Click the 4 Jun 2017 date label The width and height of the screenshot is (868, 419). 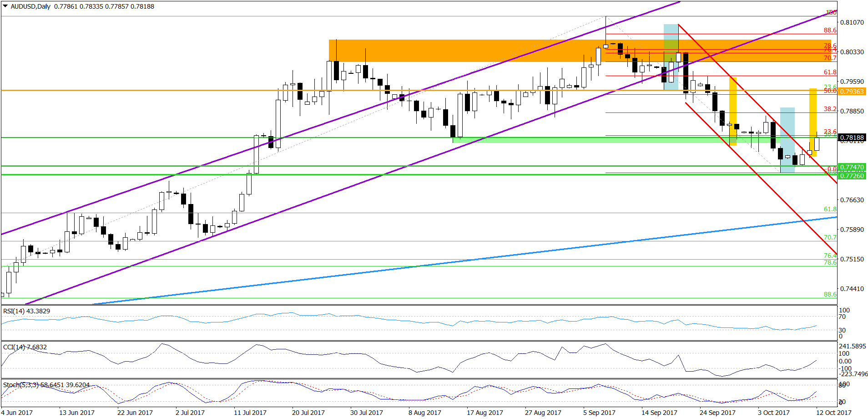(x=17, y=413)
